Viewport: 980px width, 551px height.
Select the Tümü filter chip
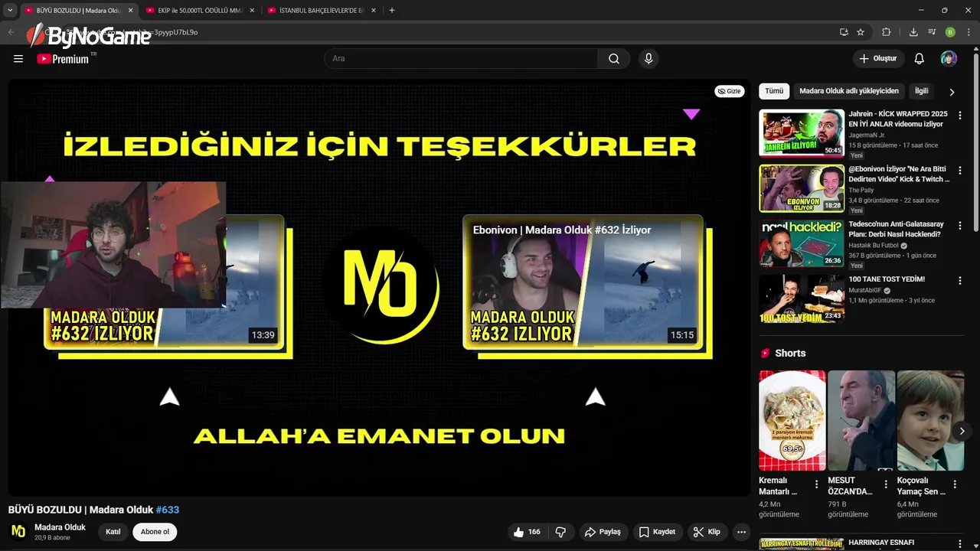(x=774, y=91)
